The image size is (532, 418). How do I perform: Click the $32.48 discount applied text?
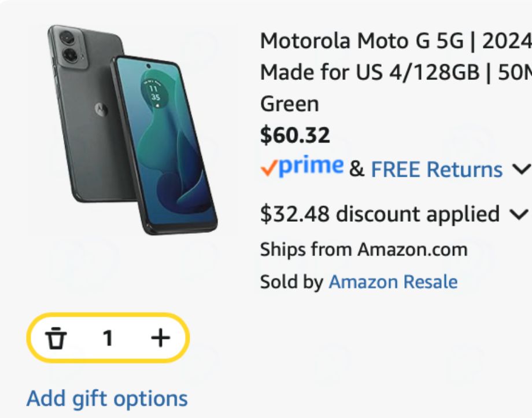click(380, 214)
